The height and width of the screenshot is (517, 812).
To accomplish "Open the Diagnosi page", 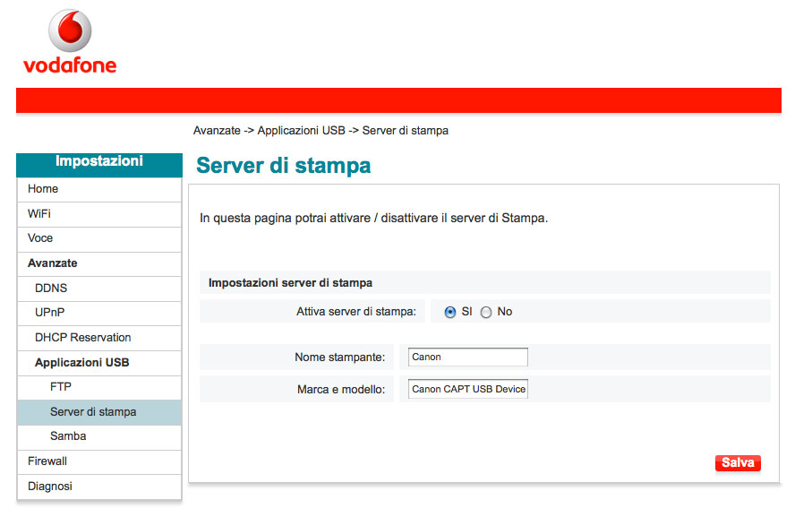I will (x=98, y=487).
